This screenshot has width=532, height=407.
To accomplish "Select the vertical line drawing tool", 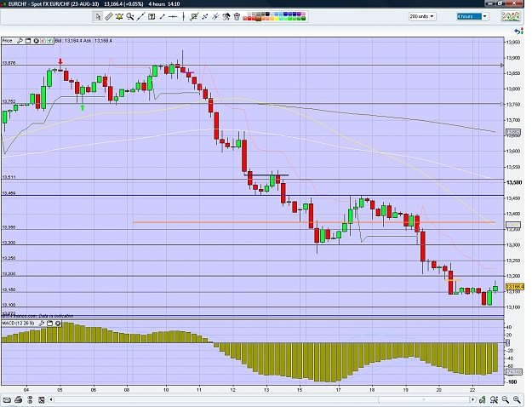I will (x=183, y=16).
